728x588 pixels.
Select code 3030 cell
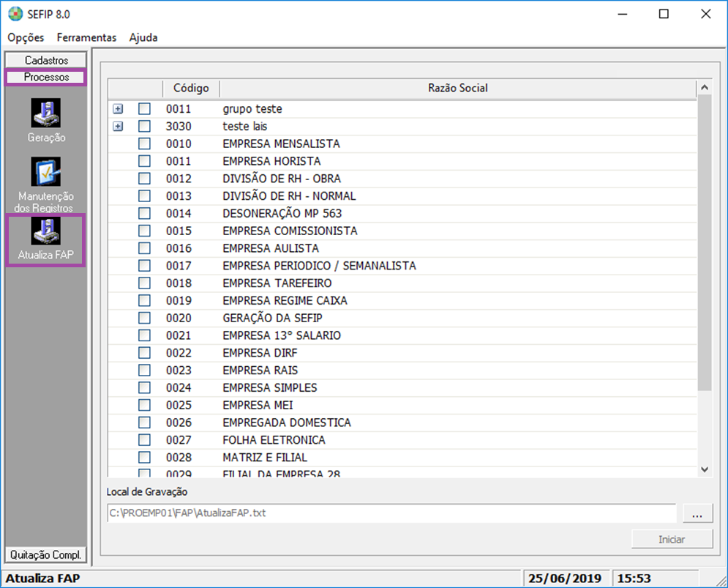click(179, 126)
